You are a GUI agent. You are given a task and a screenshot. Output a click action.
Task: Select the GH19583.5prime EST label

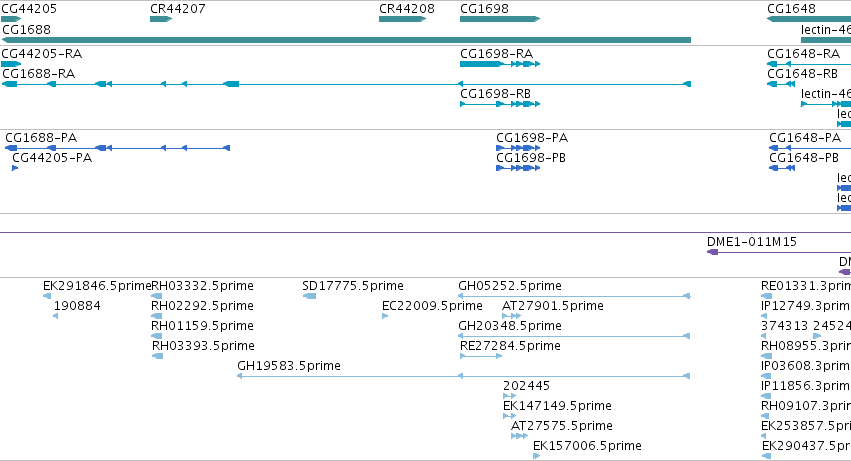pos(289,367)
